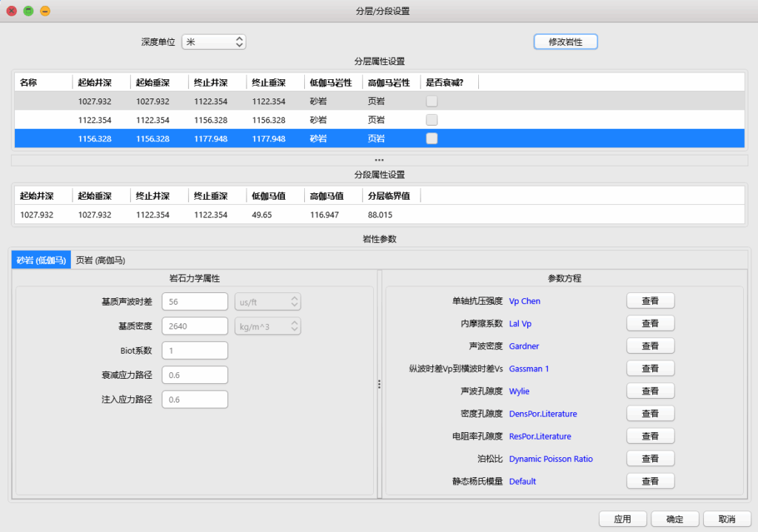
Task: Open the kg/m^3 unit dropdown
Action: tap(268, 326)
